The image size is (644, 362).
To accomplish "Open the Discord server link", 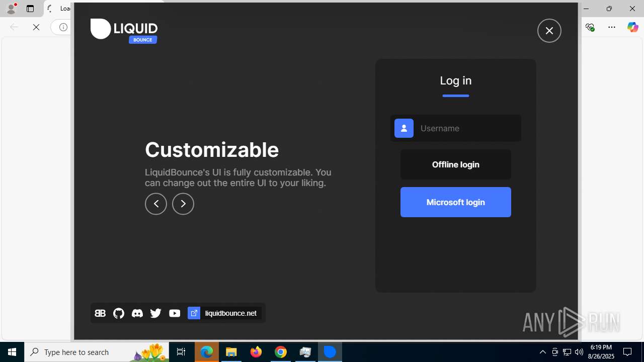I will [137, 313].
